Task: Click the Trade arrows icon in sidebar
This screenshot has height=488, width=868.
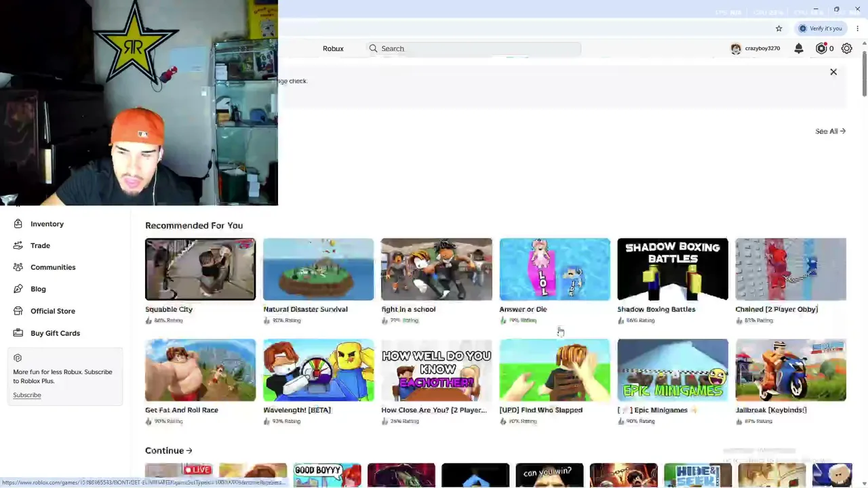Action: pyautogui.click(x=18, y=245)
